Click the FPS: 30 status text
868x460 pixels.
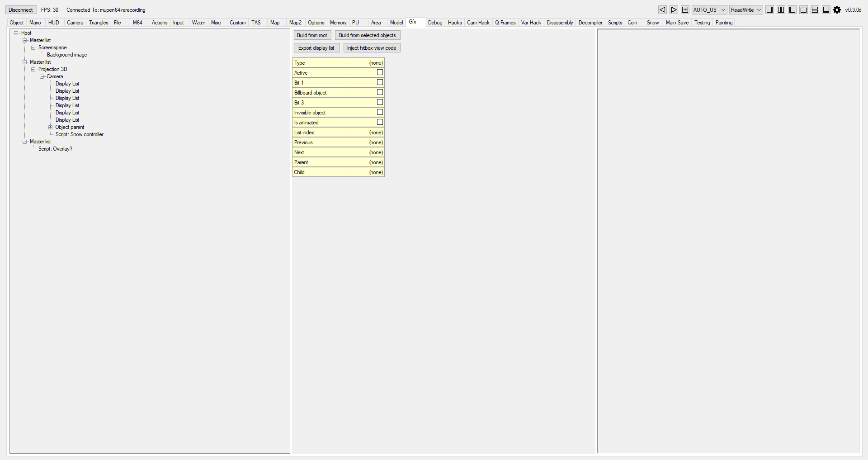(x=50, y=10)
